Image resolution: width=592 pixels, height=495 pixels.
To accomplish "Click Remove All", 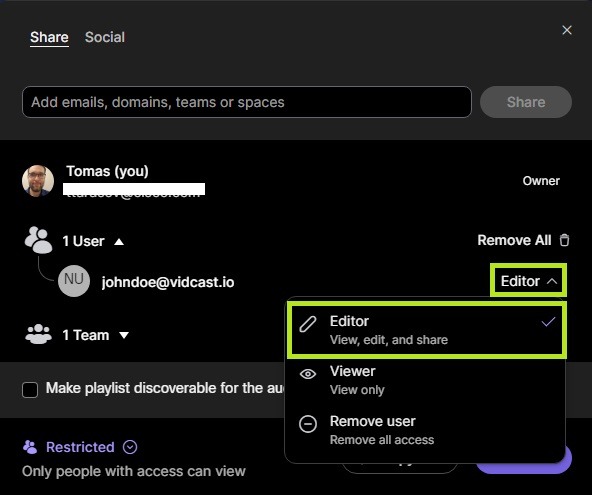I will point(514,240).
